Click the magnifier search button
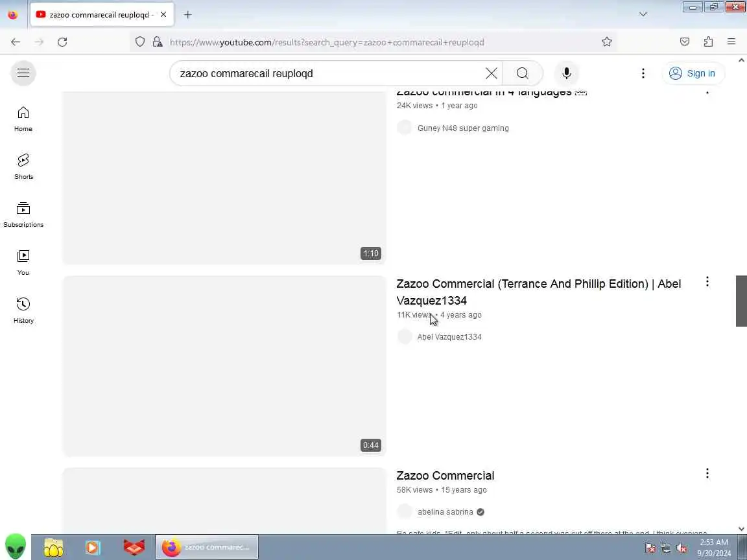This screenshot has width=747, height=560. [522, 73]
